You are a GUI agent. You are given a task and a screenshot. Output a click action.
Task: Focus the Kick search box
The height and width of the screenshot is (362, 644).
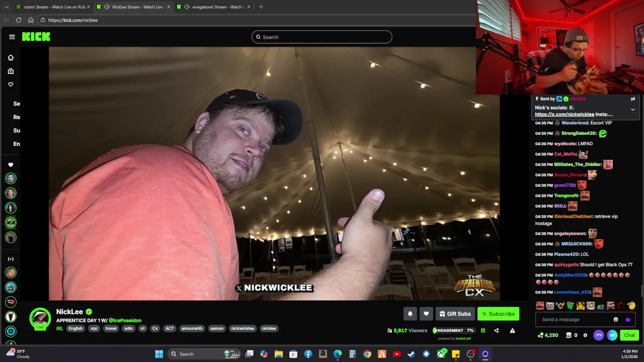pyautogui.click(x=322, y=37)
